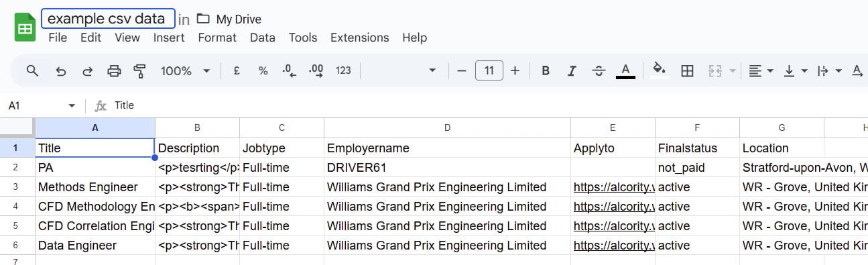Increase decimal places icon

tap(316, 70)
